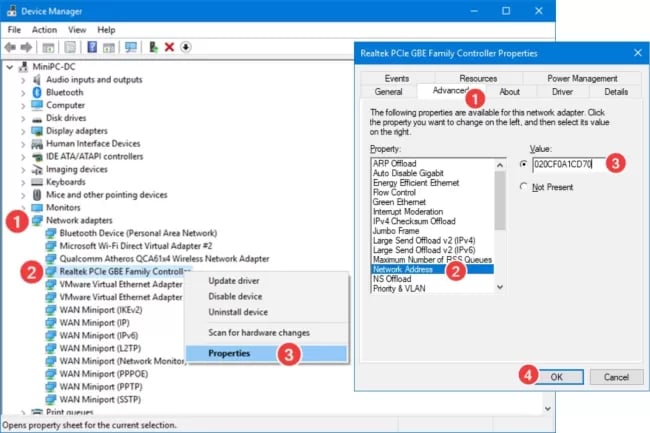Switch to the Power Management tab
The height and width of the screenshot is (433, 650).
582,78
